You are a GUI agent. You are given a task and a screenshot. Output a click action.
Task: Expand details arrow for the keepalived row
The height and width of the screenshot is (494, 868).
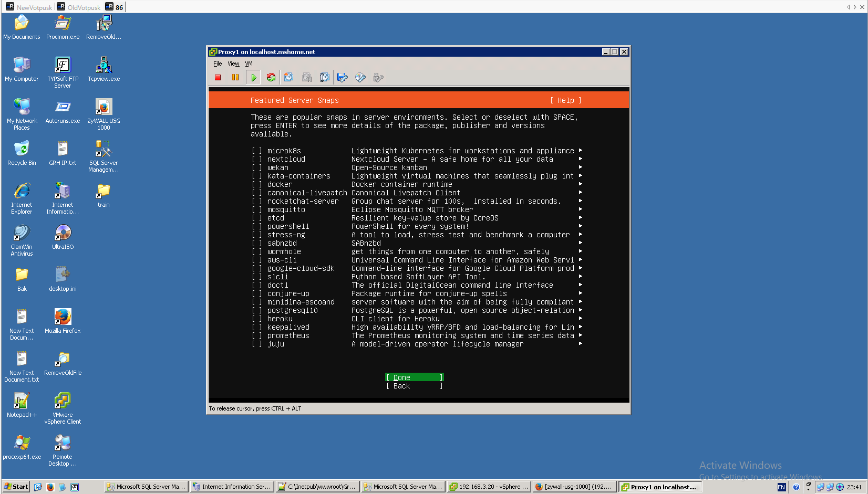[581, 327]
